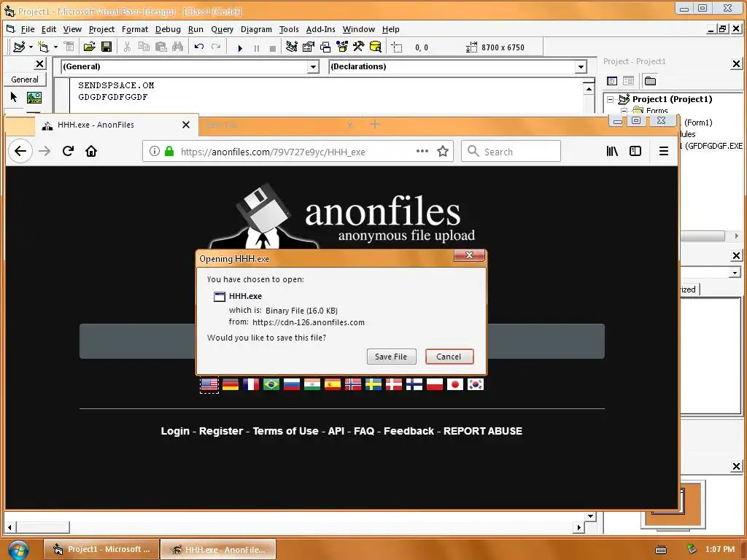
Task: Select the Pointer tool in Toolbox
Action: (x=14, y=97)
